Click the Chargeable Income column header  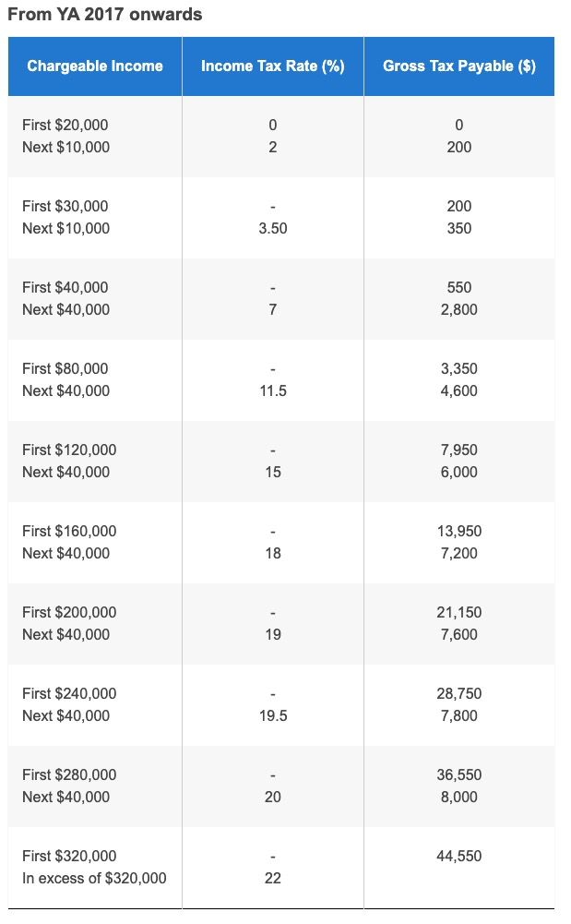pos(95,66)
